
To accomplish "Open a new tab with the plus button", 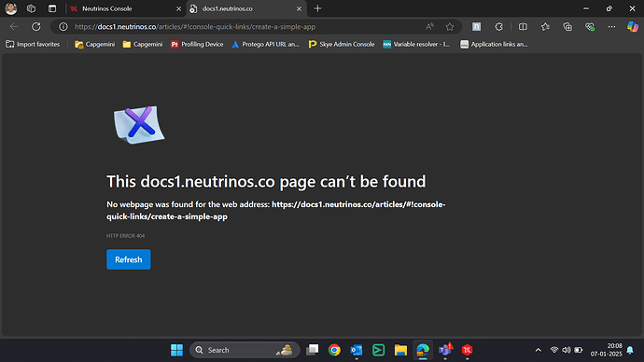I will pyautogui.click(x=317, y=8).
